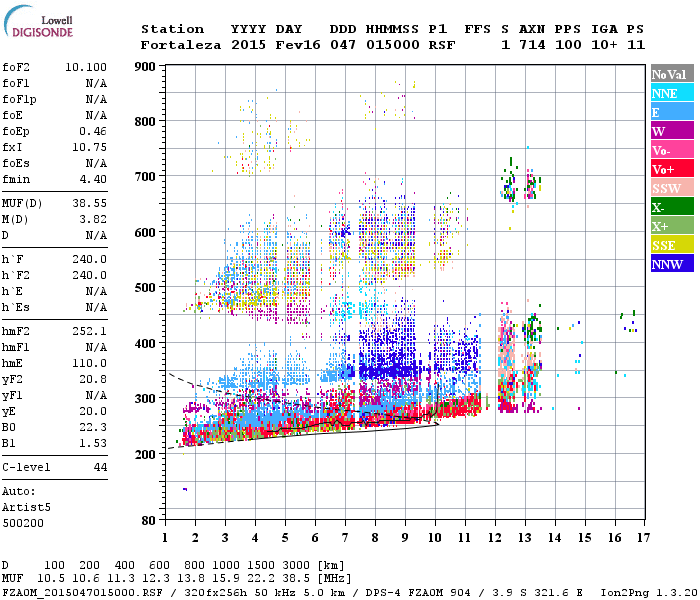This screenshot has width=700, height=600.
Task: Click the AXN value 714
Action: pos(532,45)
